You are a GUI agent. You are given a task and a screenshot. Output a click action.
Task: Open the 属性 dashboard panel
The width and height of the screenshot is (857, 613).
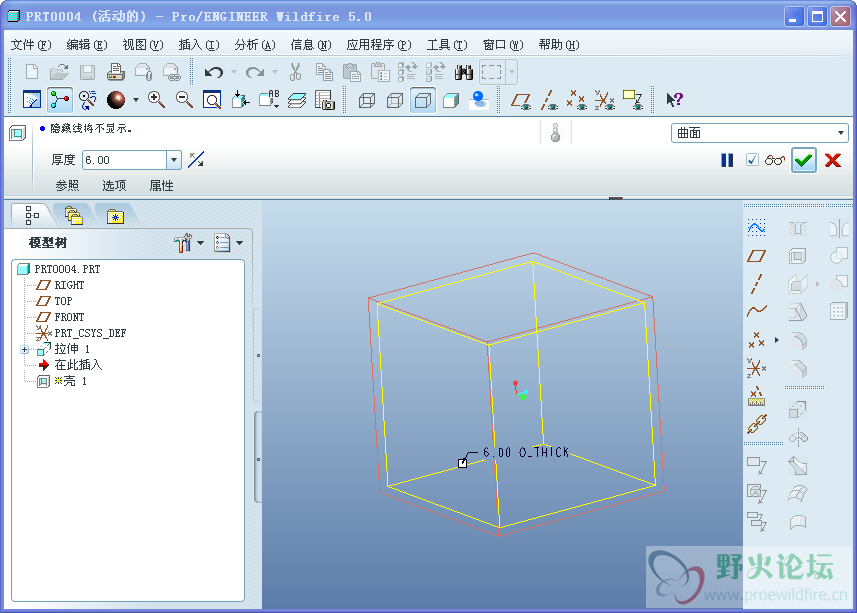(161, 186)
